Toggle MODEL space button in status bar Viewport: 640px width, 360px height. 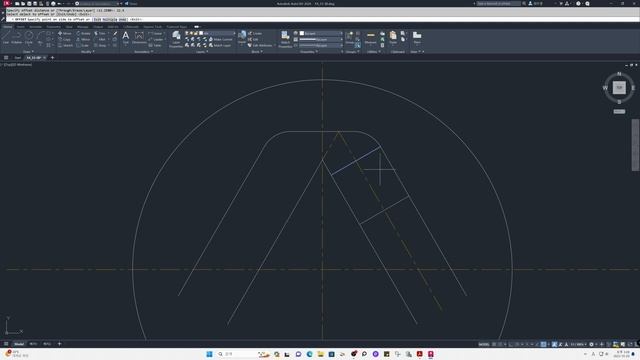pos(484,344)
